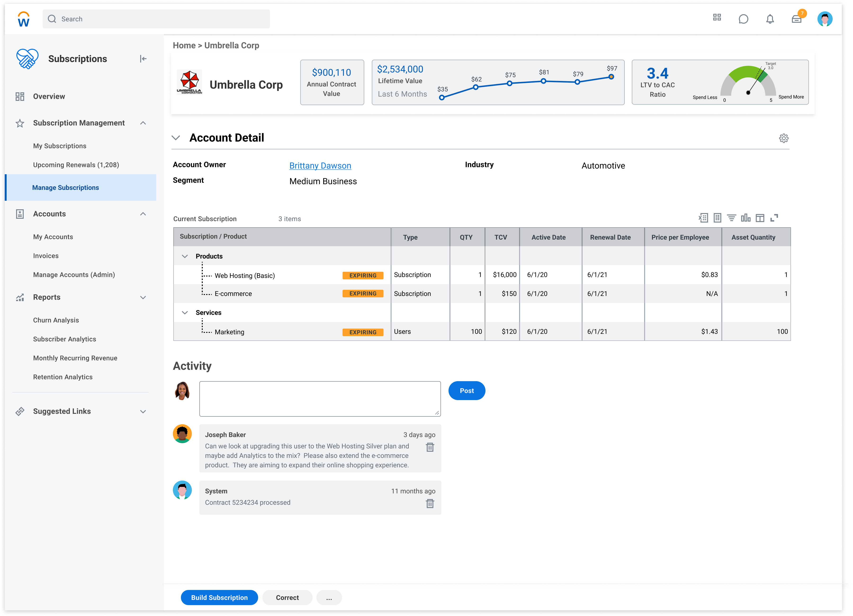The height and width of the screenshot is (616, 853).
Task: Open the Invoices page
Action: click(46, 256)
